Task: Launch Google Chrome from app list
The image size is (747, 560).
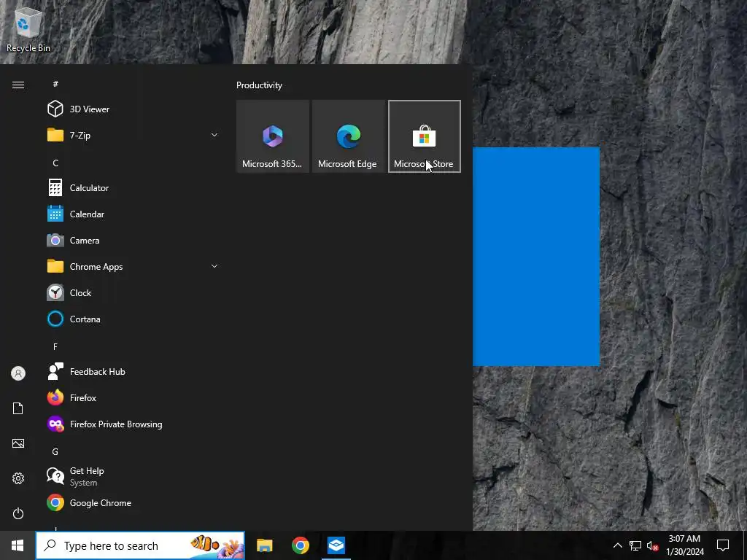Action: point(133,502)
